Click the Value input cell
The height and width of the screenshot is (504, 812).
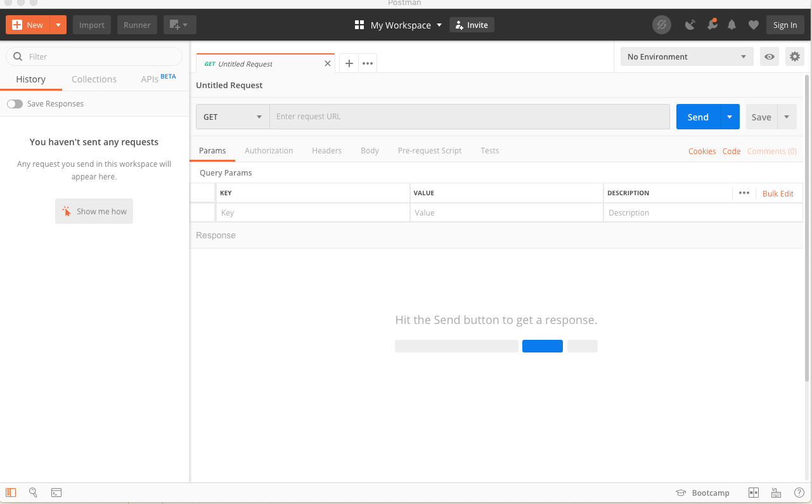506,212
